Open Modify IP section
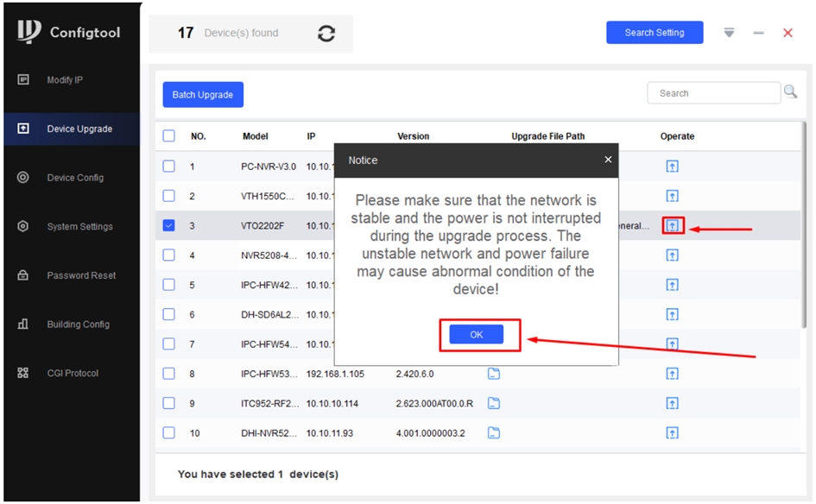Viewport: 816px width, 504px height. click(65, 80)
